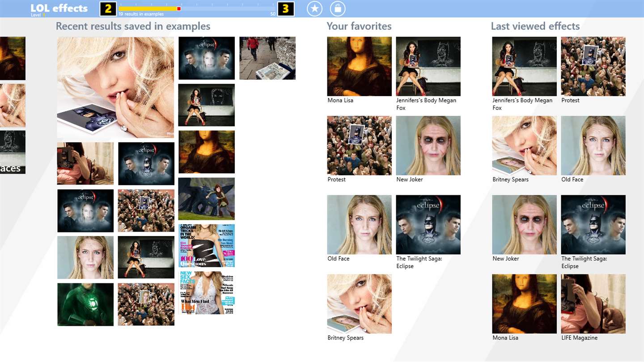Choose Mona Lisa thumbnail in Last viewed effects
The width and height of the screenshot is (644, 362).
pyautogui.click(x=525, y=304)
